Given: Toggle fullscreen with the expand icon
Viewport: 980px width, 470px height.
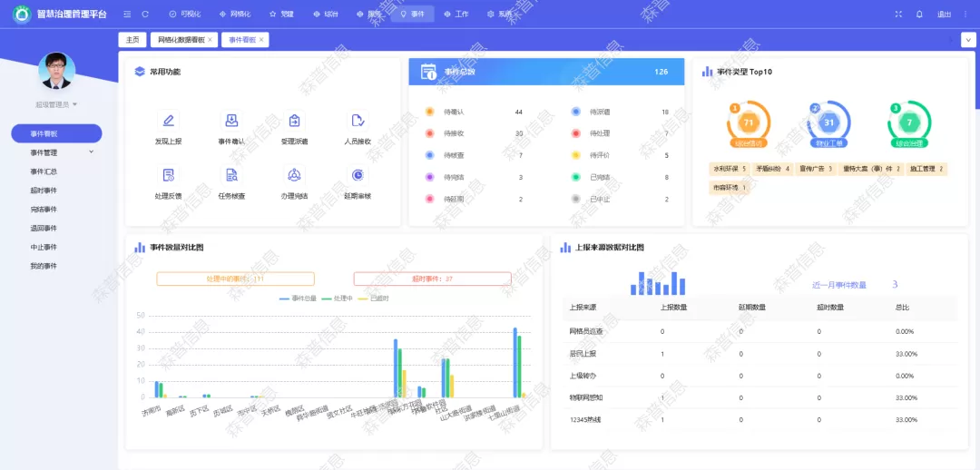Looking at the screenshot, I should (x=898, y=14).
